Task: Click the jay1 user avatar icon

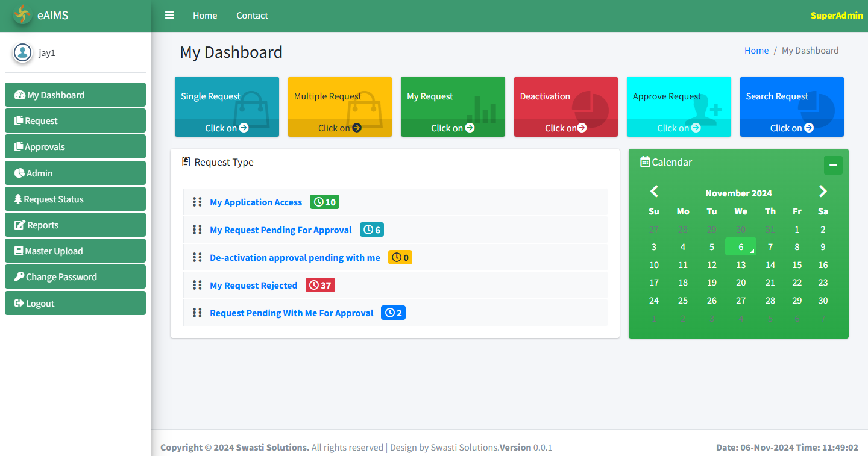Action: click(x=23, y=53)
